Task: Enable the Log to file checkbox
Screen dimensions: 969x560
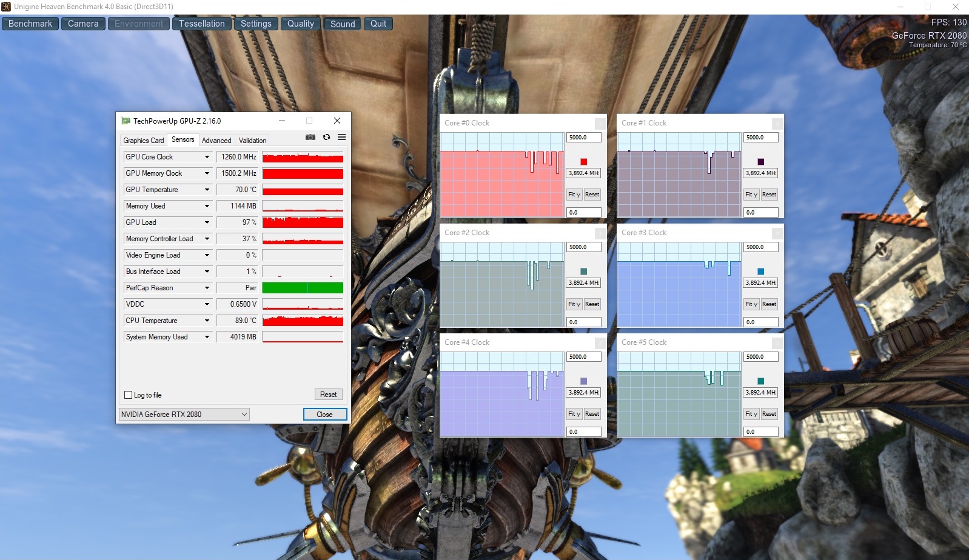Action: [128, 395]
